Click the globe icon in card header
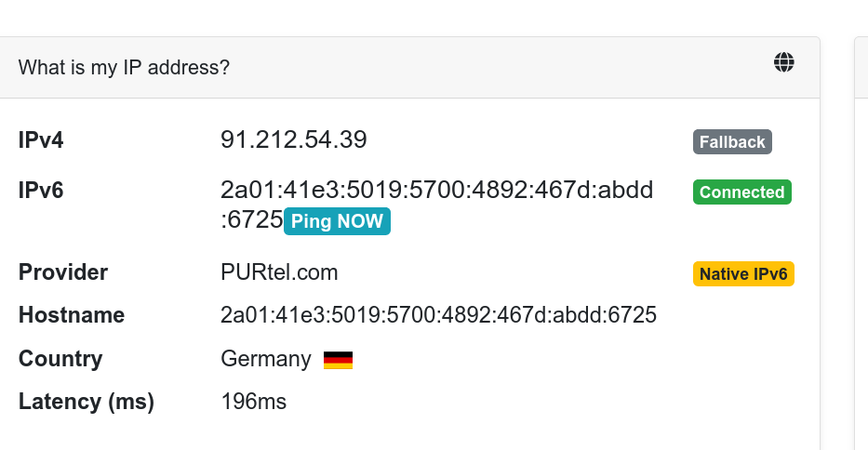 [784, 62]
